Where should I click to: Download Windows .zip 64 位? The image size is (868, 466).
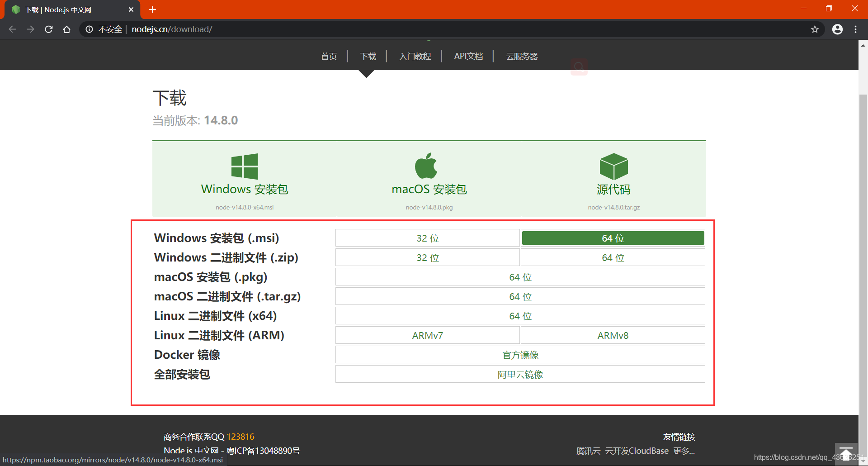pyautogui.click(x=613, y=257)
